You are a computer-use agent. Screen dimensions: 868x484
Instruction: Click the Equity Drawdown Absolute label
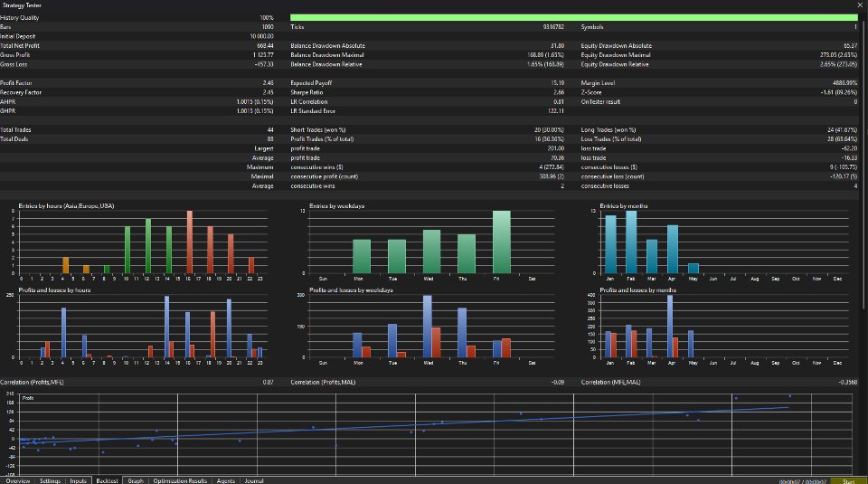(x=616, y=46)
